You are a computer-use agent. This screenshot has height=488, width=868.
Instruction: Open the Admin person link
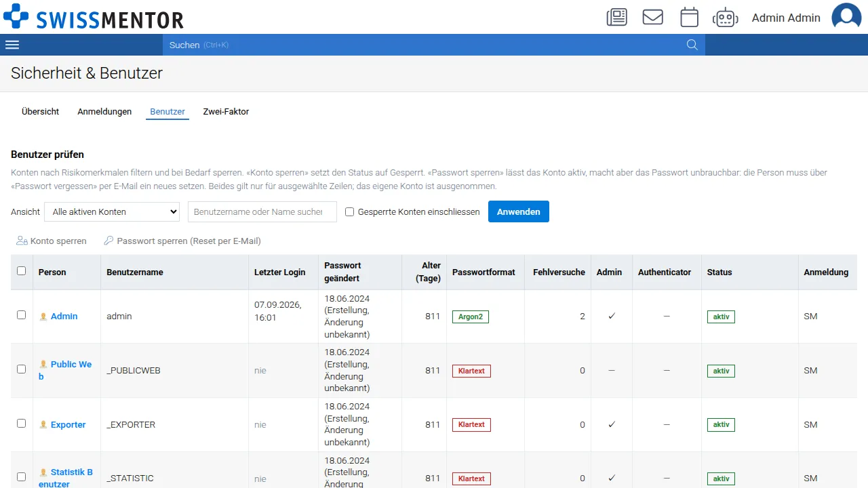(x=64, y=317)
